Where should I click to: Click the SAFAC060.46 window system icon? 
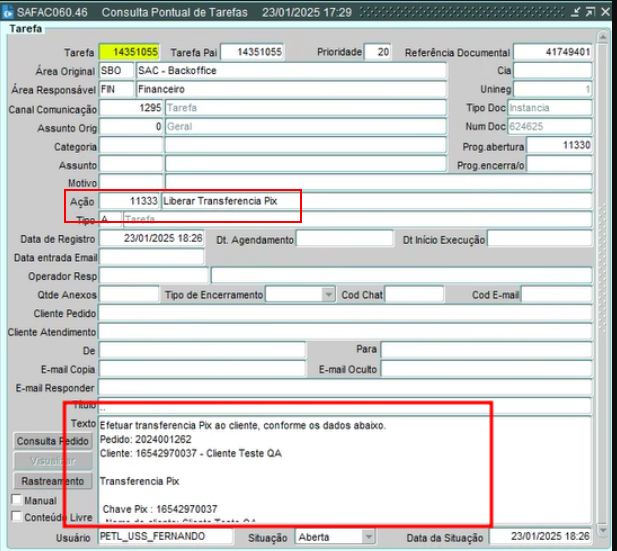(9, 9)
